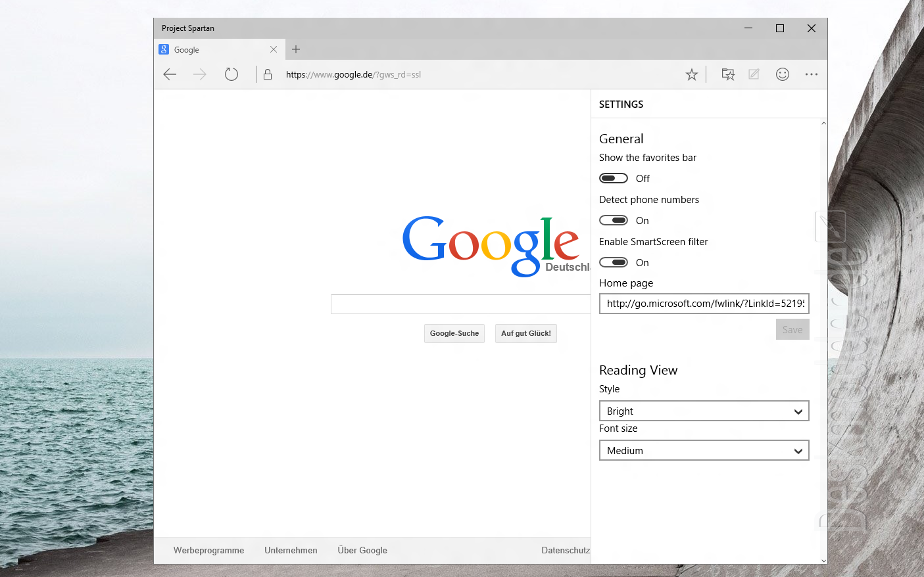Open the Datenschutz footer link
This screenshot has width=924, height=577.
click(566, 551)
